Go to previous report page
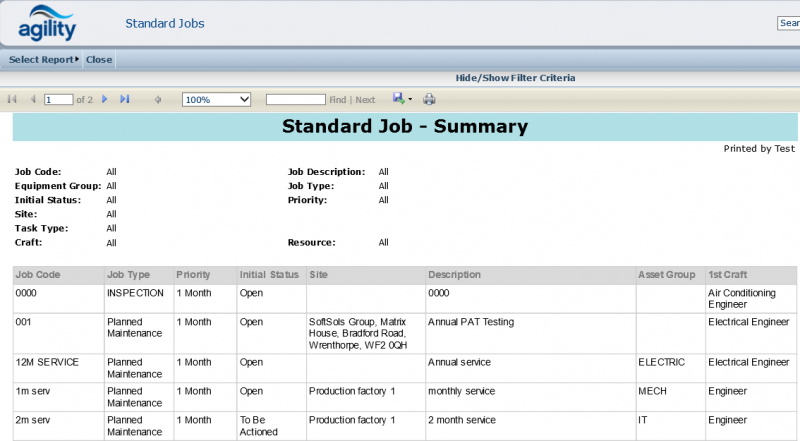The image size is (800, 441). [x=33, y=99]
